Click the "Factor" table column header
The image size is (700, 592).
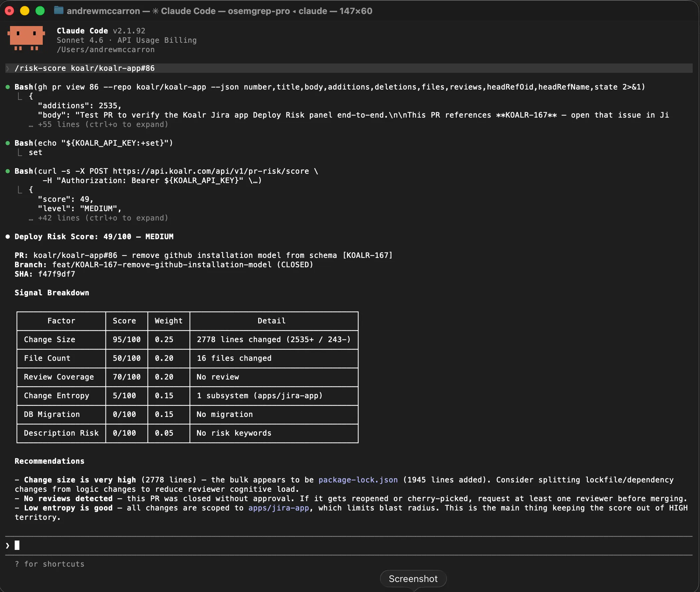[x=61, y=321]
